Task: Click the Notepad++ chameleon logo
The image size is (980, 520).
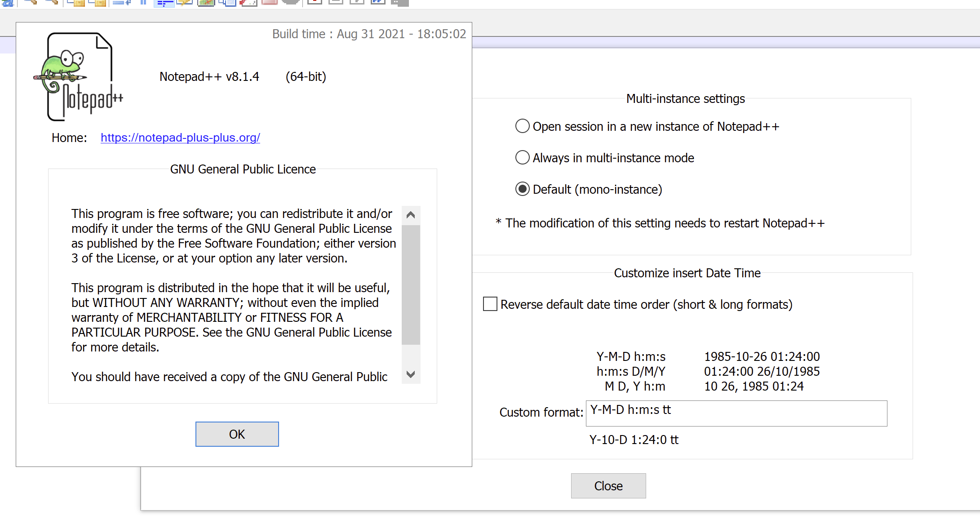Action: 79,76
